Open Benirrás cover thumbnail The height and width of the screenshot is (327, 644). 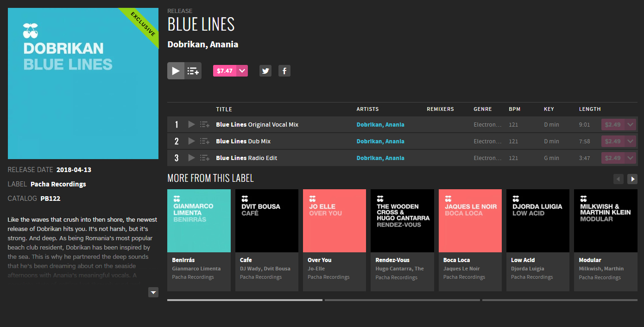[199, 221]
